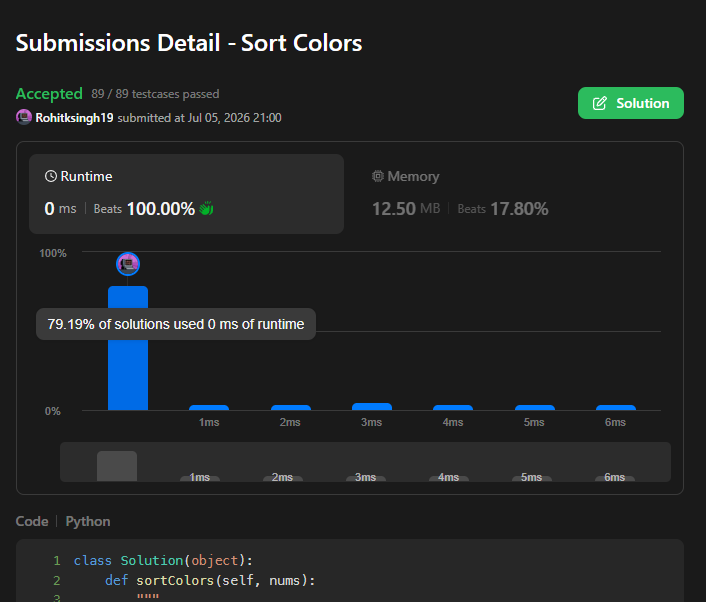Click 'submitted at Jul 05, 2026 21:00' text
This screenshot has height=602, width=706.
click(x=199, y=118)
